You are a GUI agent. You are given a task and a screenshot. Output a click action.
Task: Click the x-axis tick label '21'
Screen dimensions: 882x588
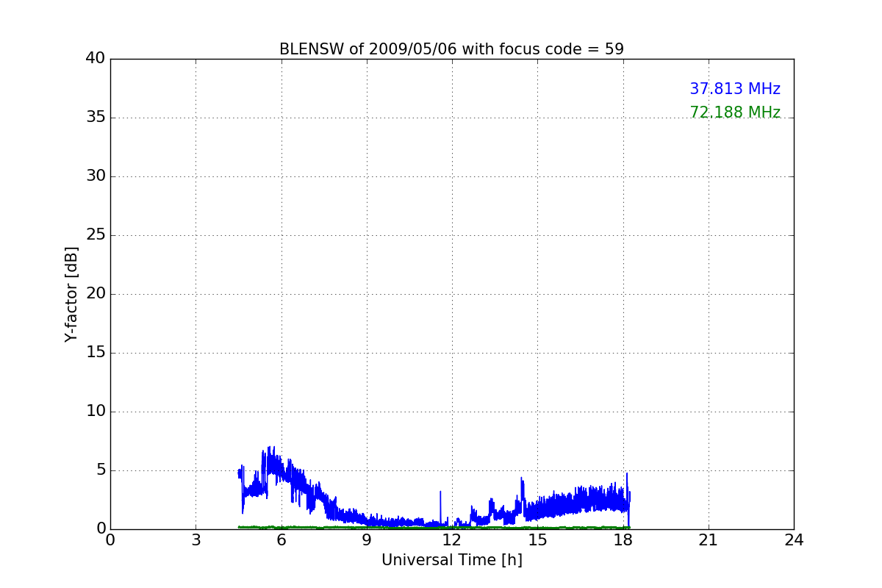click(709, 540)
